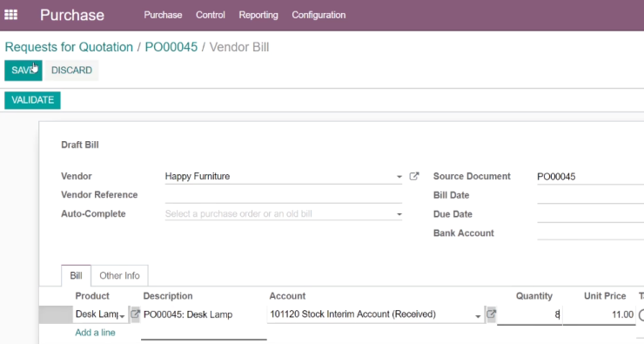Open the Control menu
This screenshot has width=644, height=344.
211,15
